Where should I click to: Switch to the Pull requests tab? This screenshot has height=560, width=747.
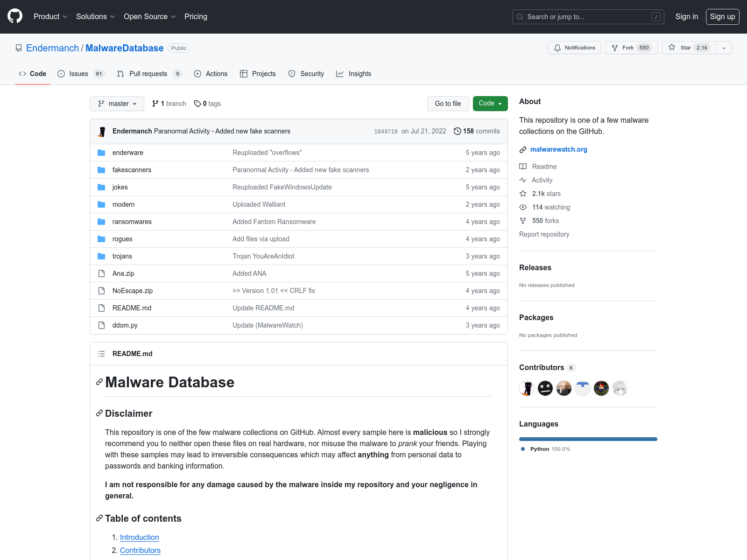click(x=149, y=74)
